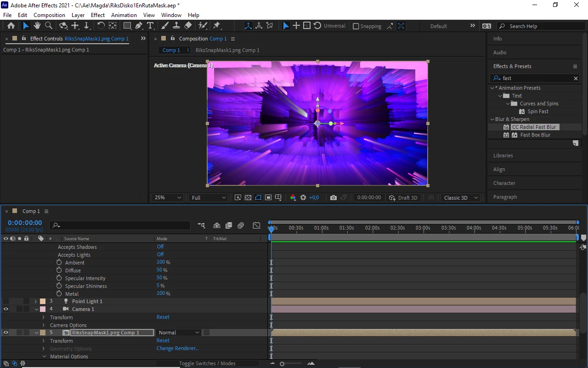
Task: Toggle visibility of RiksSnapMask1.png Comp 1 layer
Action: (x=6, y=333)
